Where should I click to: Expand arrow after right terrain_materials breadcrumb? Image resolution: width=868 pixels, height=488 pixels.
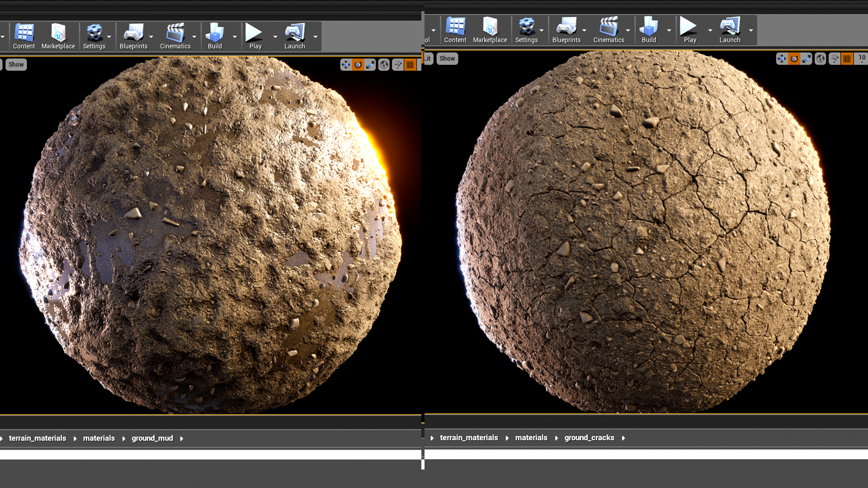click(x=507, y=438)
